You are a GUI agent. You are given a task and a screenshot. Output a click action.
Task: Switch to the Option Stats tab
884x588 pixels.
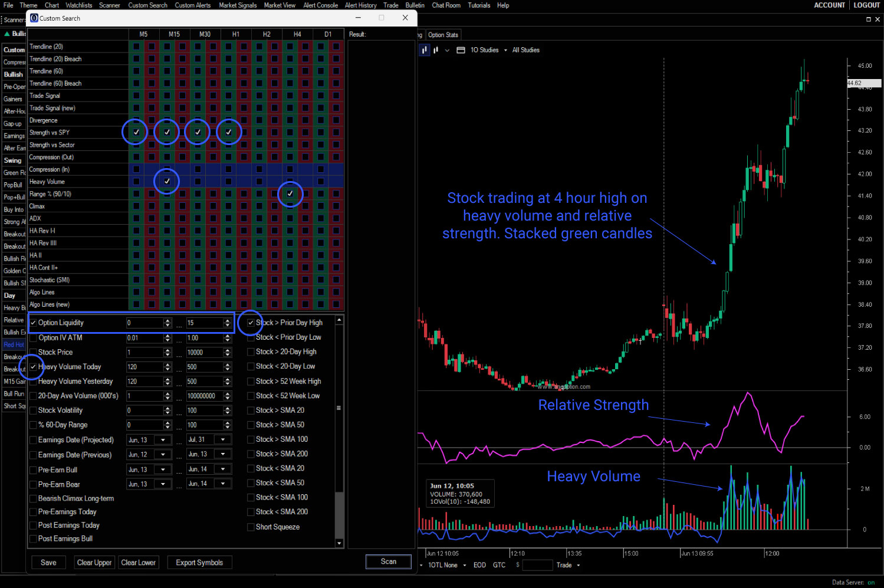[443, 34]
